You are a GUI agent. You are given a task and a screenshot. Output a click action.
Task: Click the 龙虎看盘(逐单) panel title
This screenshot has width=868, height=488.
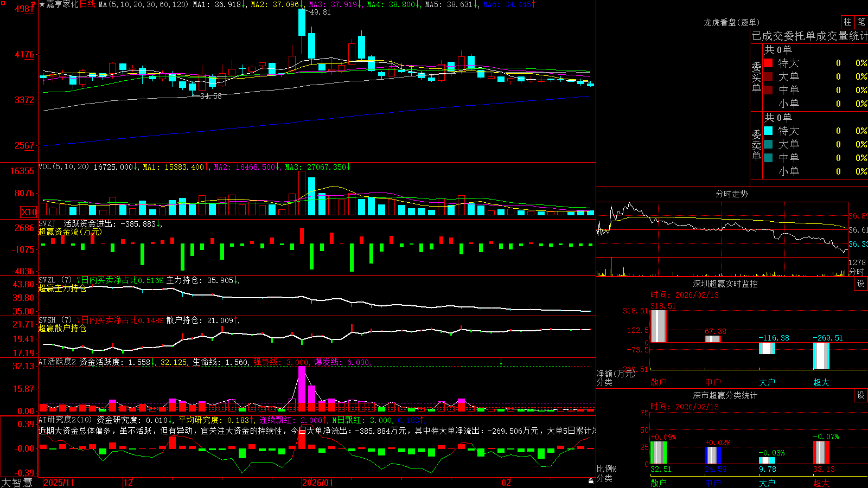tap(732, 22)
